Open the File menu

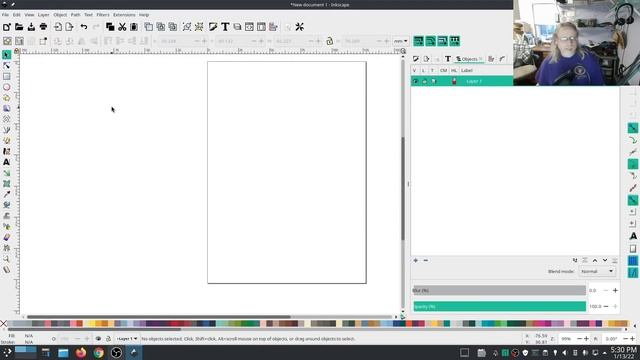[5, 15]
